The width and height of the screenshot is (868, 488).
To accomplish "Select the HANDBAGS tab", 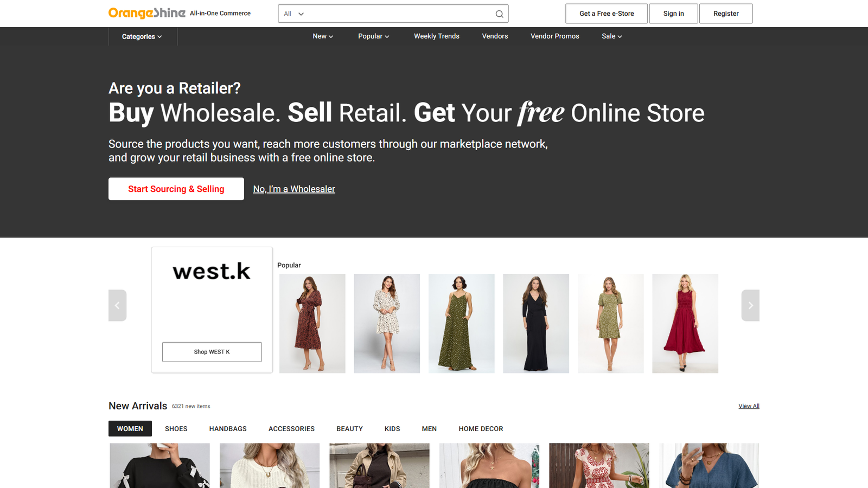I will 228,429.
